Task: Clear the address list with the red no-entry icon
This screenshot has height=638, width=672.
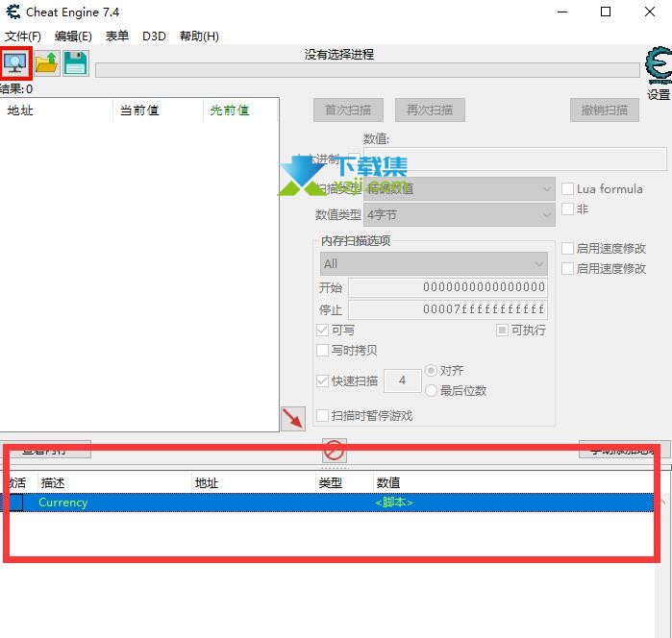Action: coord(335,451)
